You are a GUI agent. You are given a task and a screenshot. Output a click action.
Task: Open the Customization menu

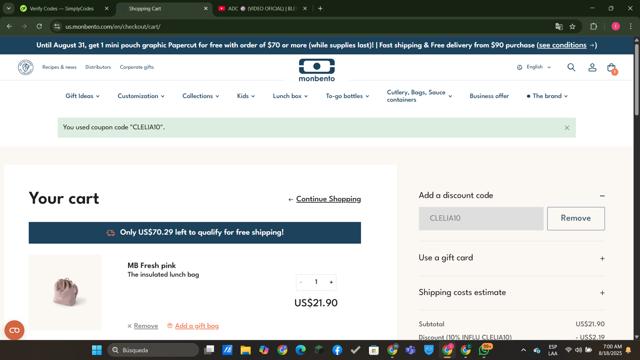tap(141, 96)
